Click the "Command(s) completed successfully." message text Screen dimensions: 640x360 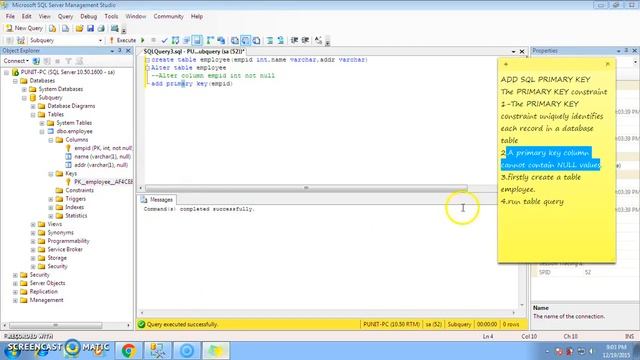199,209
